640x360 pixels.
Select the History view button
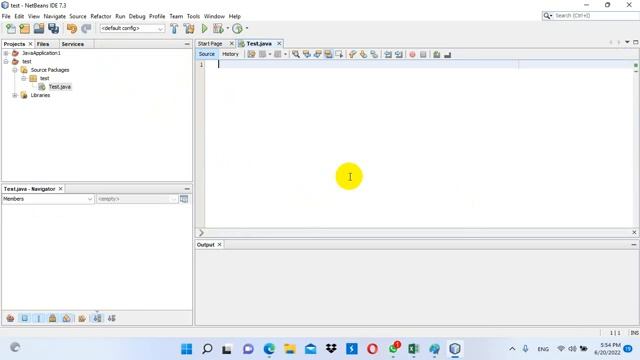230,54
